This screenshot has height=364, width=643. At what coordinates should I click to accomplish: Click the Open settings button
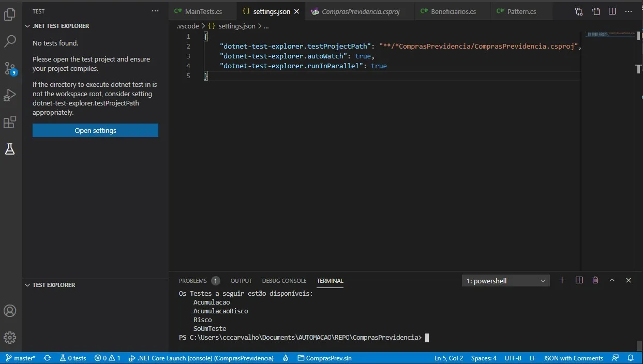coord(95,130)
